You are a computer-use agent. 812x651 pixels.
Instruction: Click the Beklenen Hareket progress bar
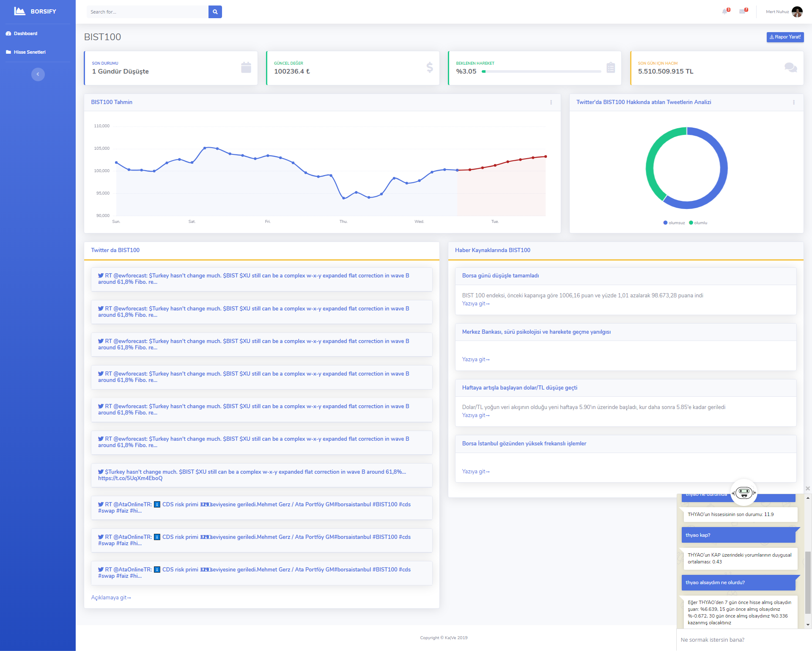coord(541,71)
